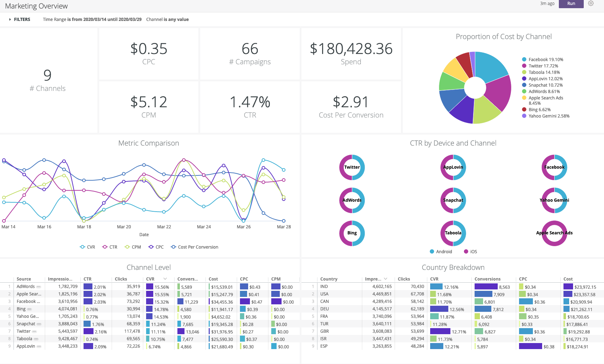Click the Time Range filter text
Screen dimensions: 604x364
coord(92,20)
